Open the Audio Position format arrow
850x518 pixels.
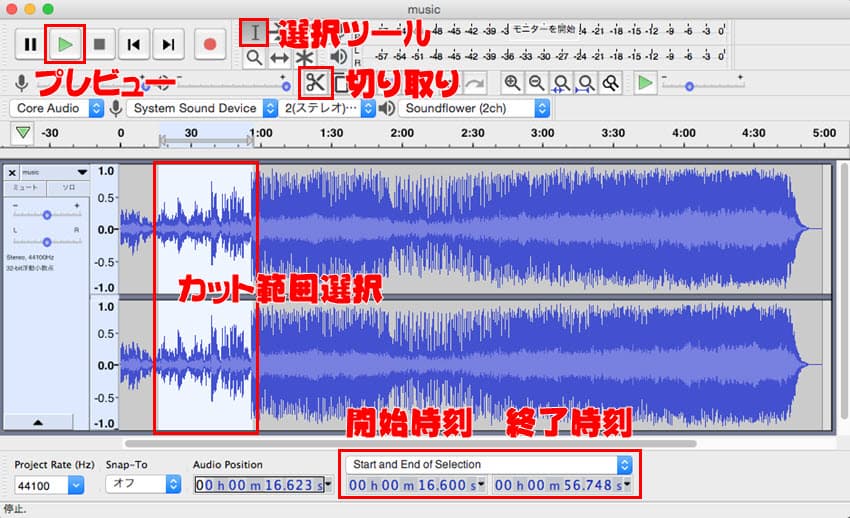point(328,484)
